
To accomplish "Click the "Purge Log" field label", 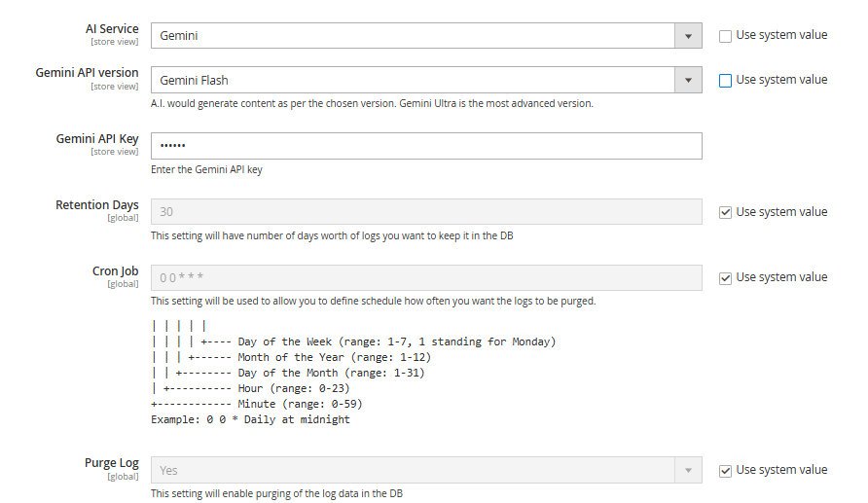I will click(112, 464).
